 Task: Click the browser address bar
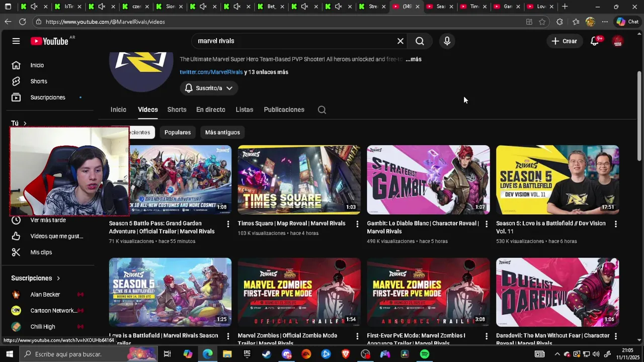282,22
